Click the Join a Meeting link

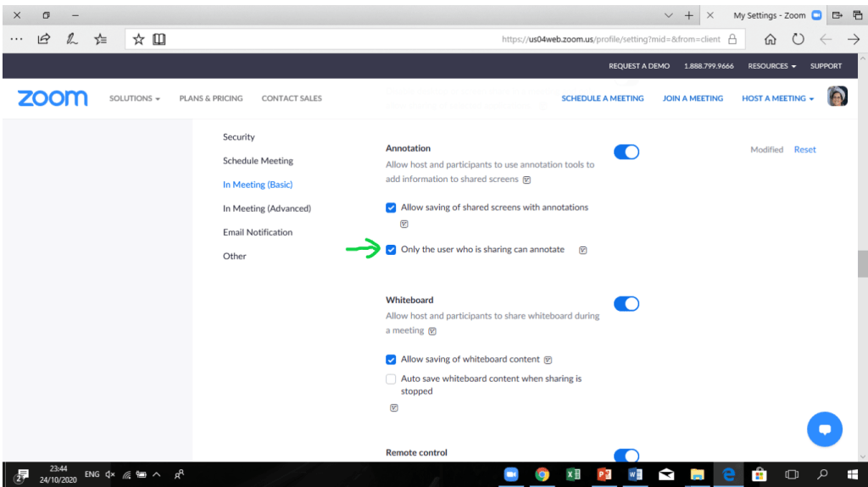[x=693, y=98]
